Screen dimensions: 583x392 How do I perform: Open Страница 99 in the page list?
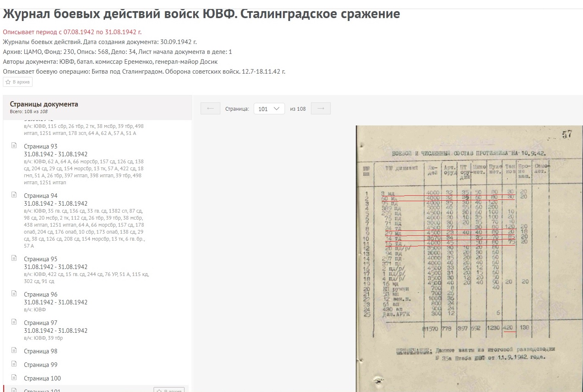(x=41, y=365)
